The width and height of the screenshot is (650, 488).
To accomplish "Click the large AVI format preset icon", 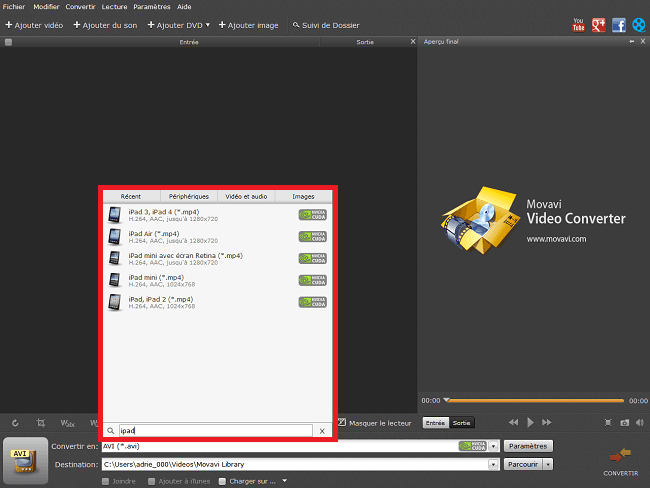I will point(25,461).
